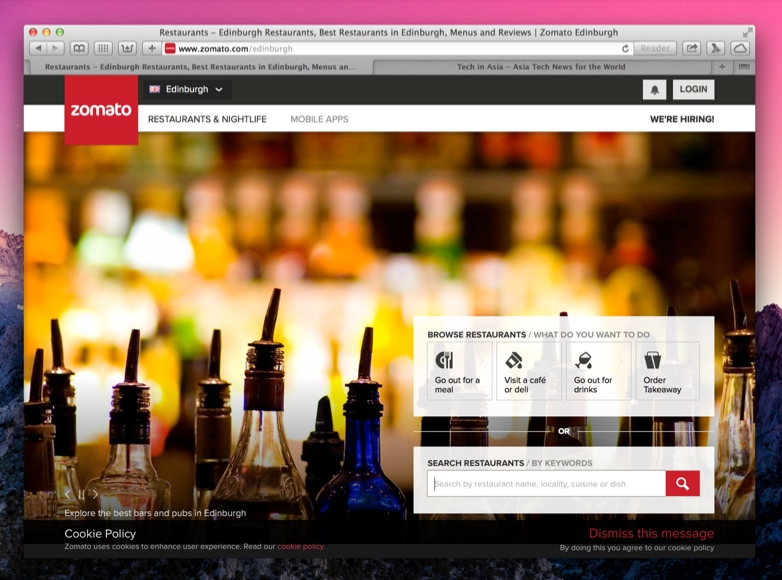The height and width of the screenshot is (580, 782).
Task: Switch to Tech in Asia tab
Action: tap(541, 67)
